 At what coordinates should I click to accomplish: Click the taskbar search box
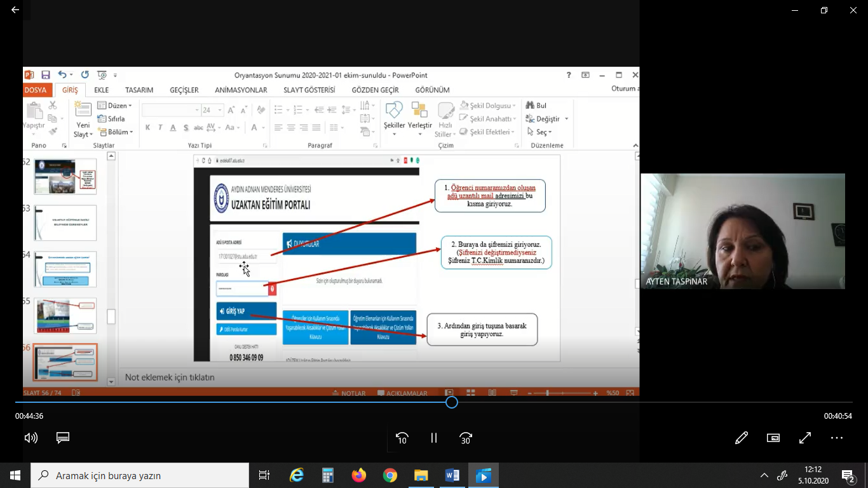140,475
